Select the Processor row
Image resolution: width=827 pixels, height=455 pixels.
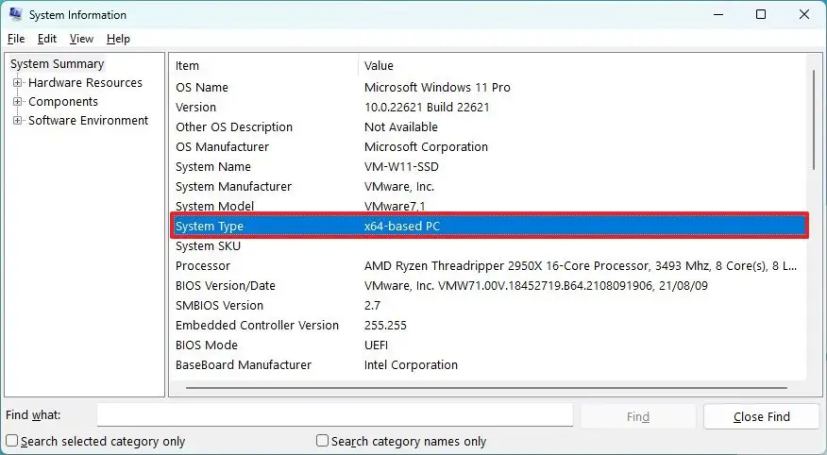coord(488,266)
